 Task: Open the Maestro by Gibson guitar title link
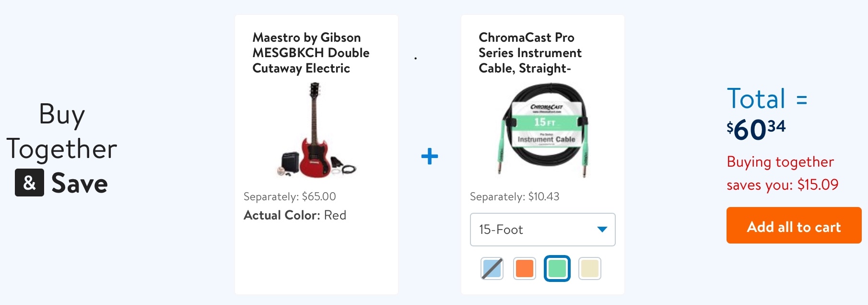point(311,53)
